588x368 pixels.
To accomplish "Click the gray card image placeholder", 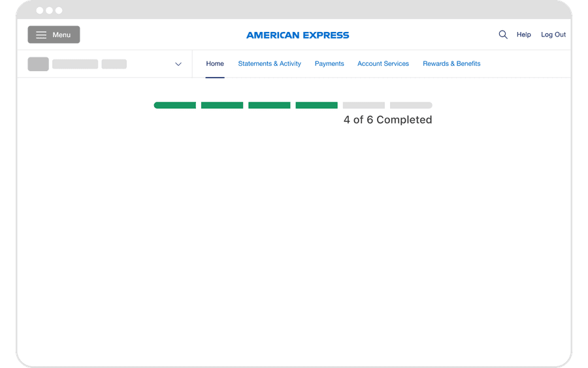I will point(38,64).
